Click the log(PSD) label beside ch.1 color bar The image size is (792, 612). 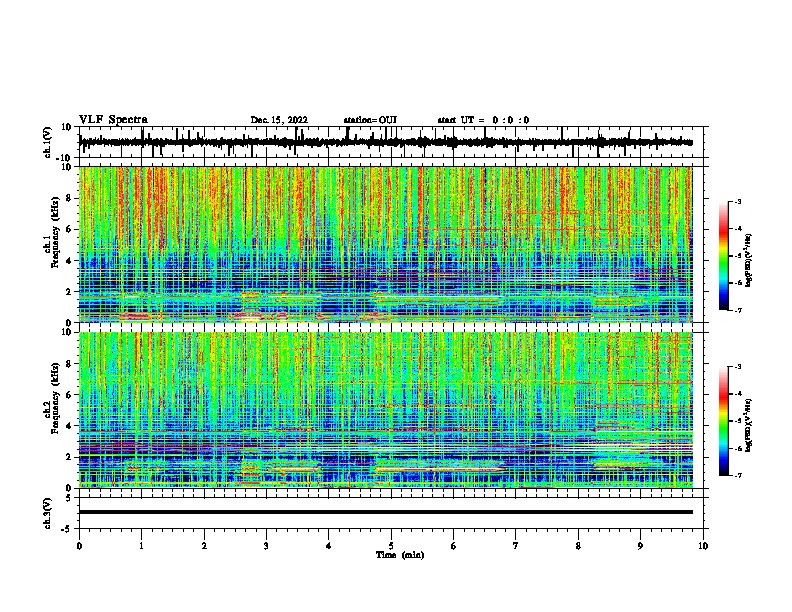749,260
